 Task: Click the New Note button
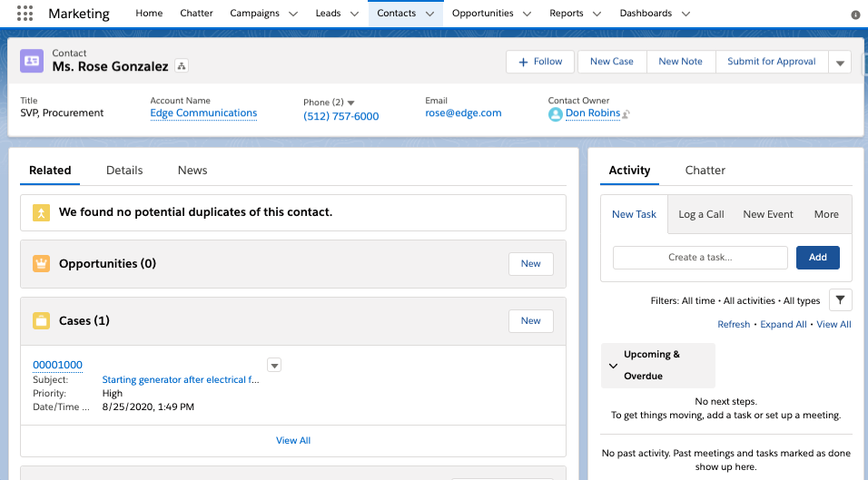[680, 62]
